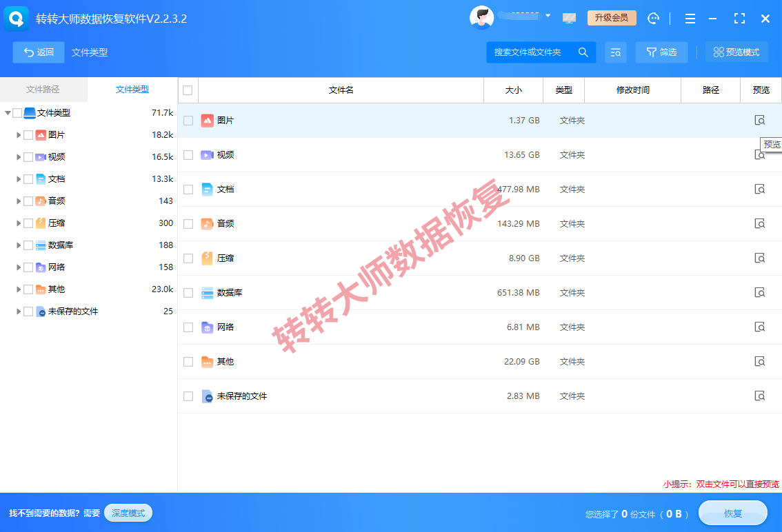Click the 图片 icon in file list
Image resolution: width=782 pixels, height=532 pixels.
click(207, 120)
